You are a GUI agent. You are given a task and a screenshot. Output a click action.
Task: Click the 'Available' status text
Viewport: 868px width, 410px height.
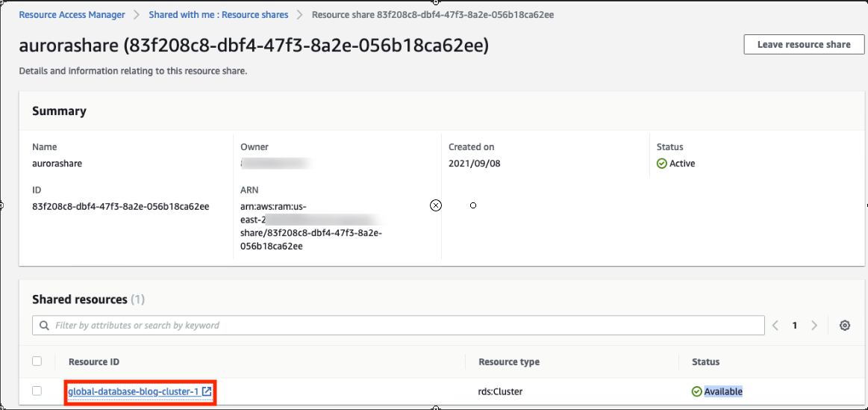point(723,392)
